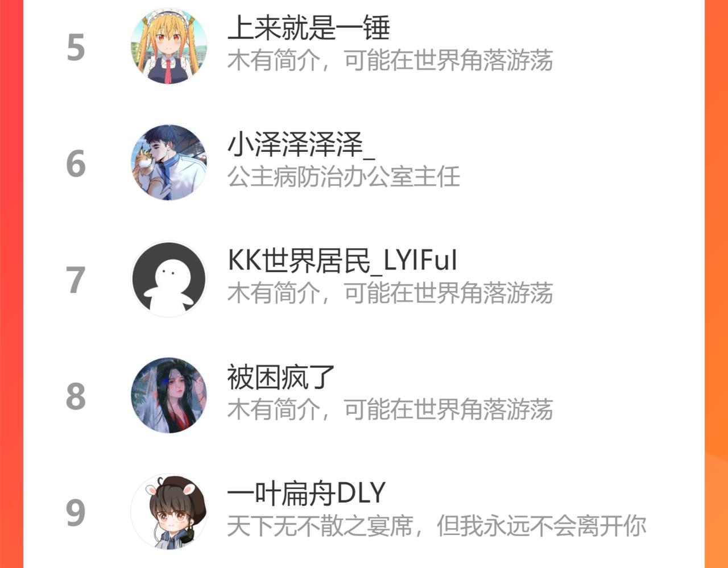The image size is (728, 568).
Task: Open the blonde twin-tail anime girl avatar
Action: click(169, 46)
